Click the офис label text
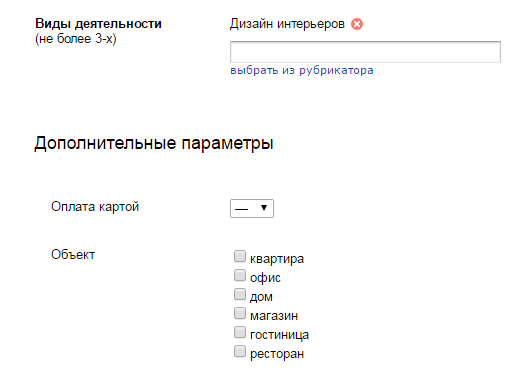The image size is (525, 386). click(x=265, y=278)
